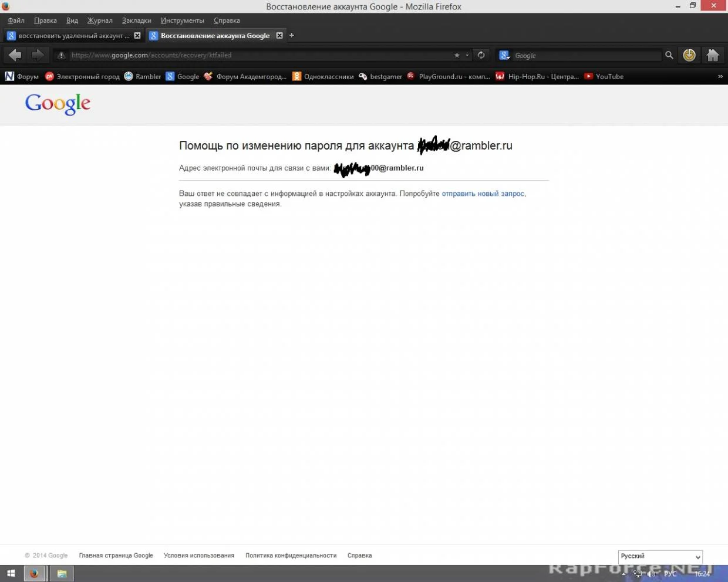This screenshot has height=582, width=728.
Task: Open the Файл menu
Action: [x=16, y=21]
